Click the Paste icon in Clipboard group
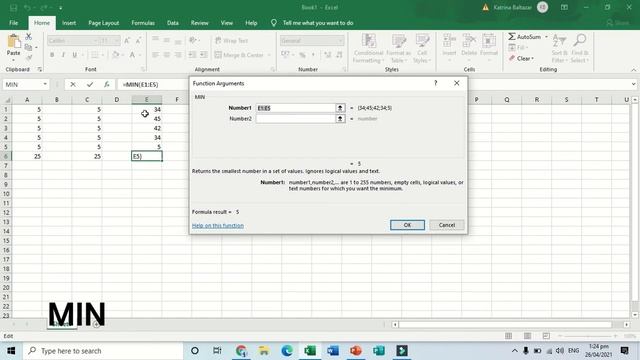The height and width of the screenshot is (360, 640). coord(13,41)
